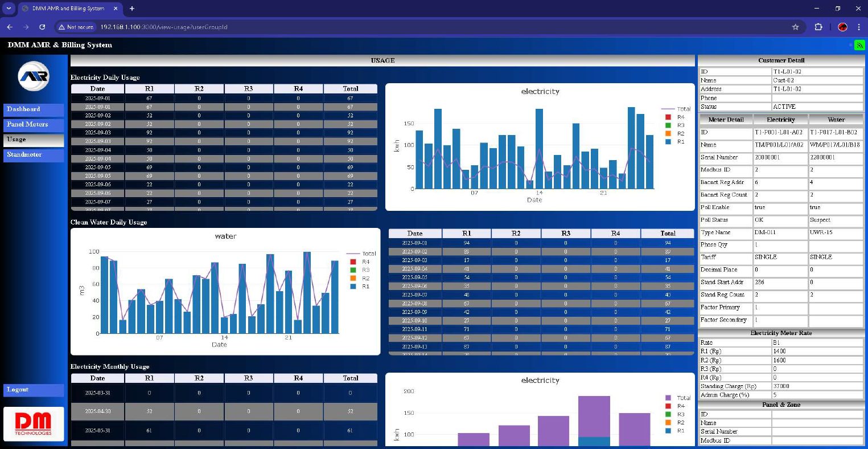Hide the R4 series in the daily electricity chart legend

click(x=676, y=117)
